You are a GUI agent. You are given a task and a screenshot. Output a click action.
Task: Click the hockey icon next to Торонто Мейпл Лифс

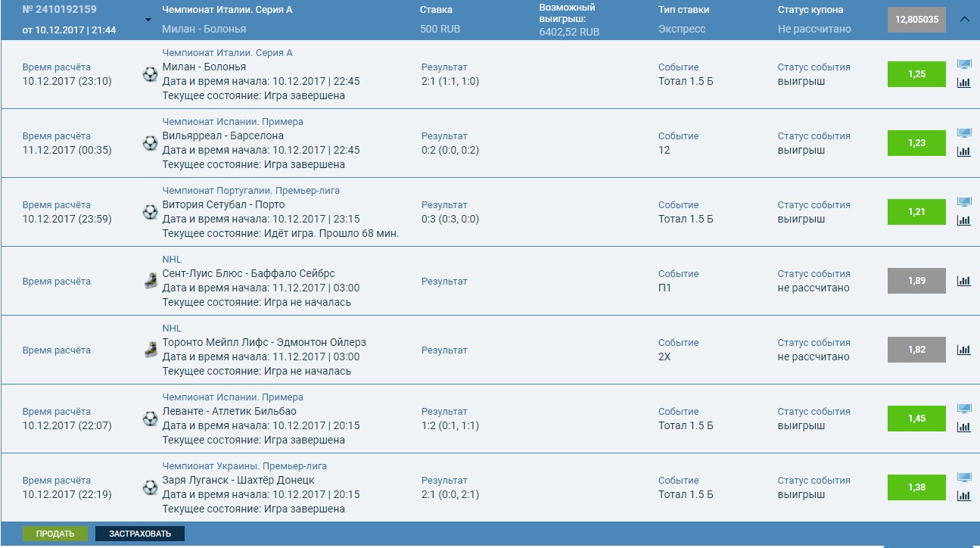(149, 350)
